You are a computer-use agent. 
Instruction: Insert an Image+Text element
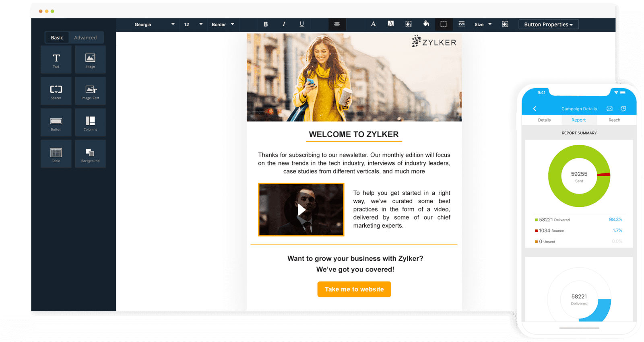(90, 91)
